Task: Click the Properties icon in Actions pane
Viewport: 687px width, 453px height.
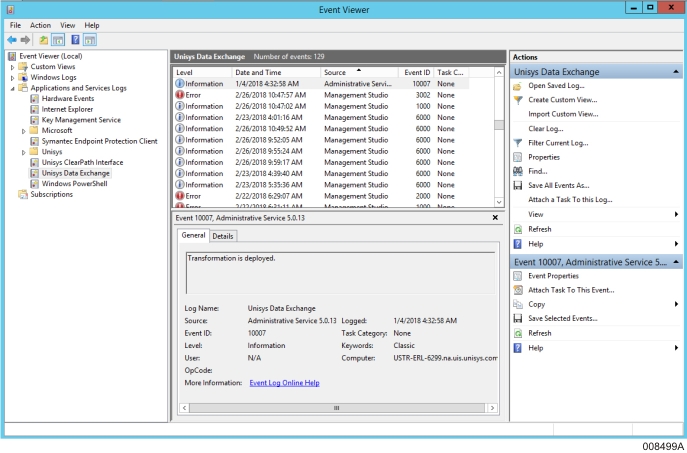Action: (x=517, y=157)
